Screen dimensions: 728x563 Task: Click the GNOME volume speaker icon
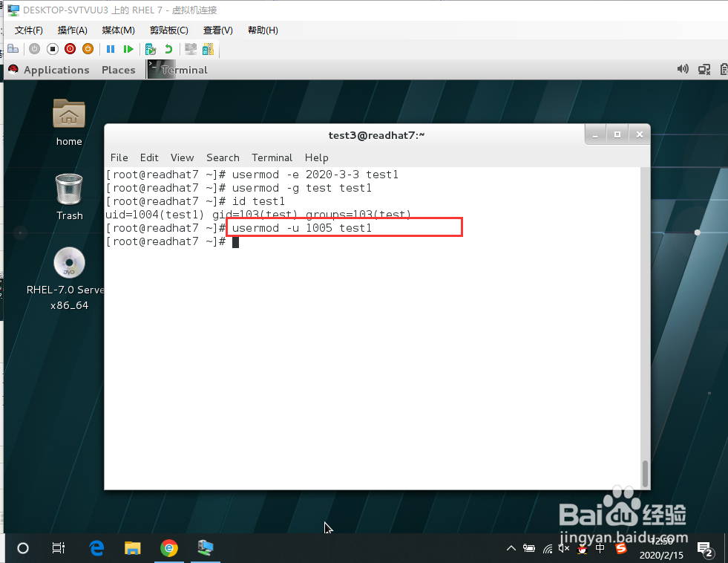pyautogui.click(x=683, y=69)
